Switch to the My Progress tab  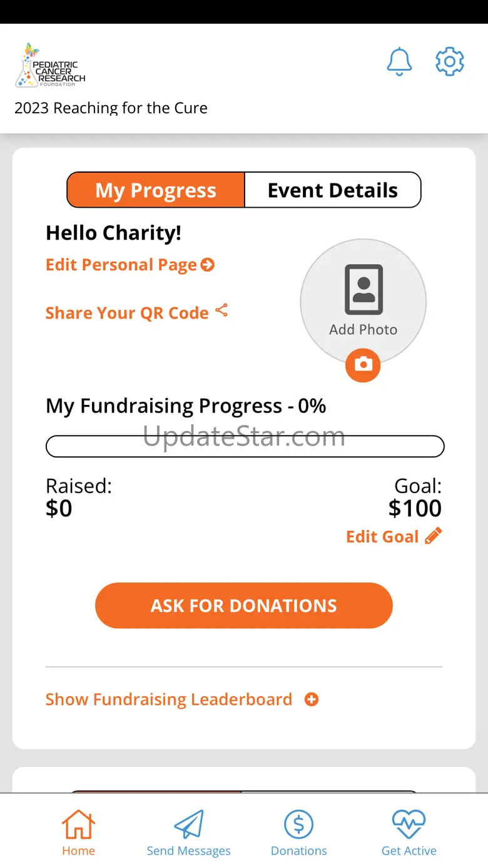coord(156,190)
